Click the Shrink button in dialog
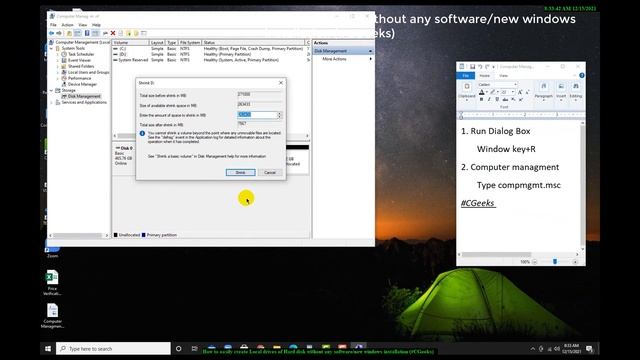Image resolution: width=640 pixels, height=360 pixels. pos(240,173)
